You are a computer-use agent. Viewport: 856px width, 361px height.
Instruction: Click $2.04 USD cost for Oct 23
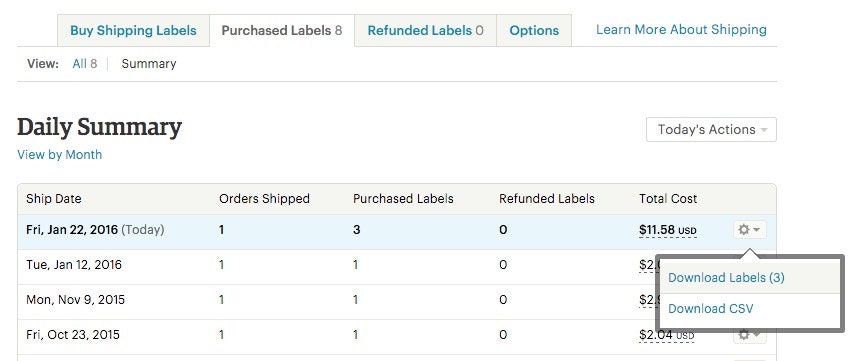pos(667,335)
